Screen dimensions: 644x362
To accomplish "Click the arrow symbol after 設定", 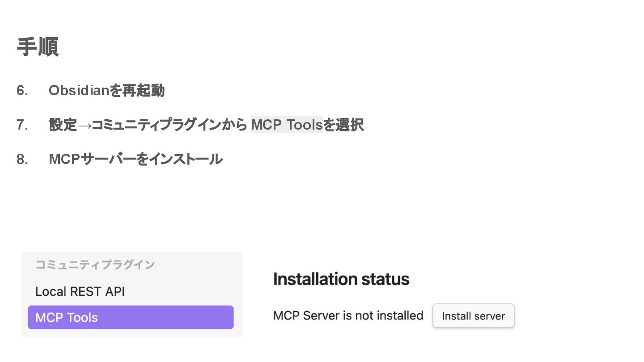I will pyautogui.click(x=84, y=125).
